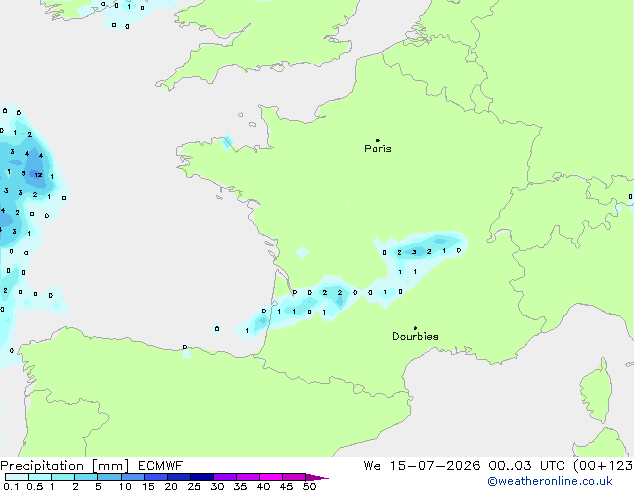634x490 pixels.
Task: Click the legend label '10'
Action: (x=125, y=486)
